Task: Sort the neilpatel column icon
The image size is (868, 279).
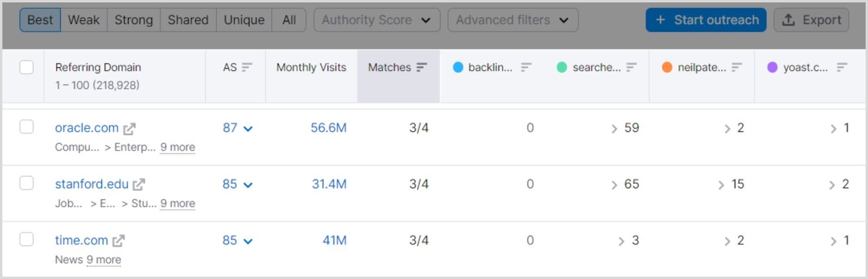Action: [736, 67]
